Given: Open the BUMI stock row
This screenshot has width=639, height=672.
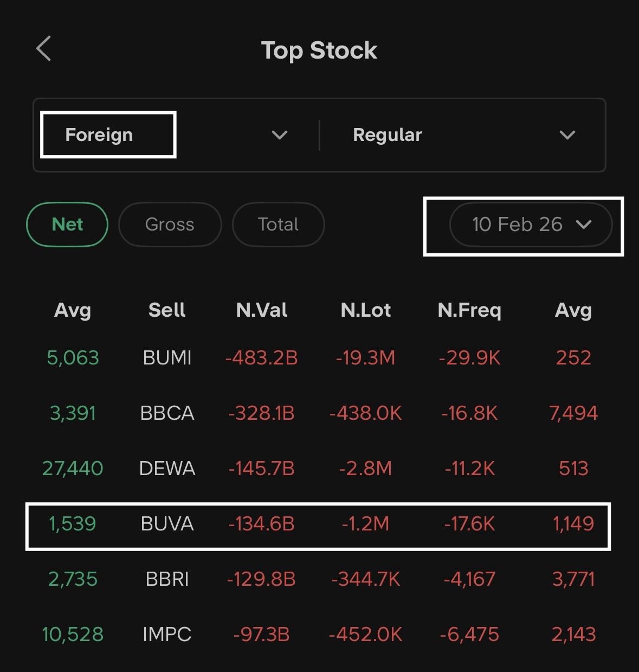Looking at the screenshot, I should tap(167, 358).
